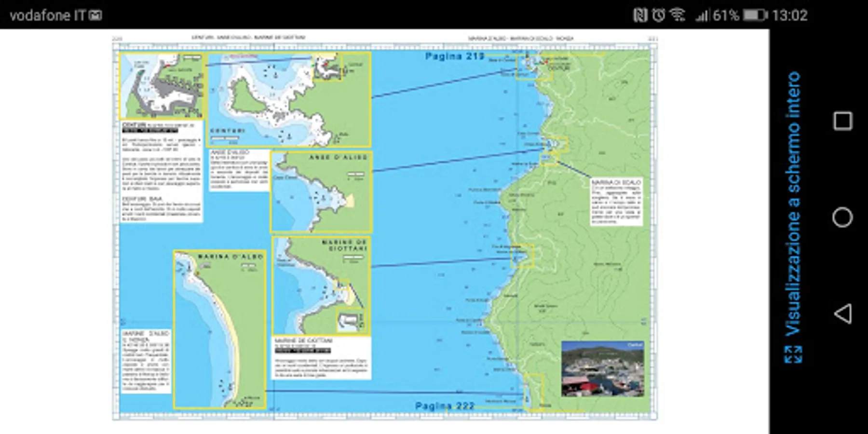The height and width of the screenshot is (434, 868).
Task: Tap the 'ANSE D'ALISO' description text box
Action: click(x=239, y=170)
